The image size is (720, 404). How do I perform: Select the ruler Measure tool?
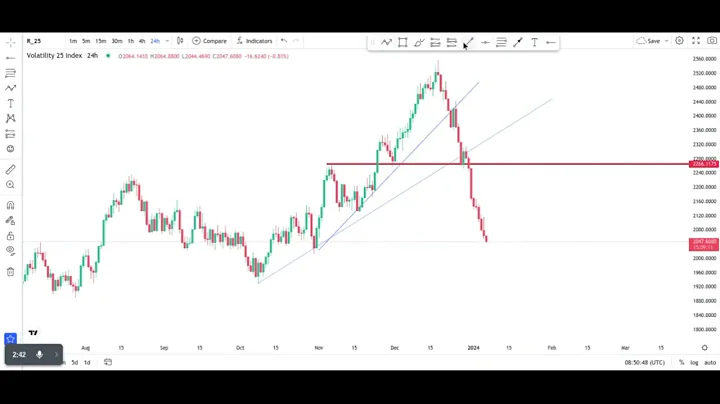pyautogui.click(x=11, y=169)
